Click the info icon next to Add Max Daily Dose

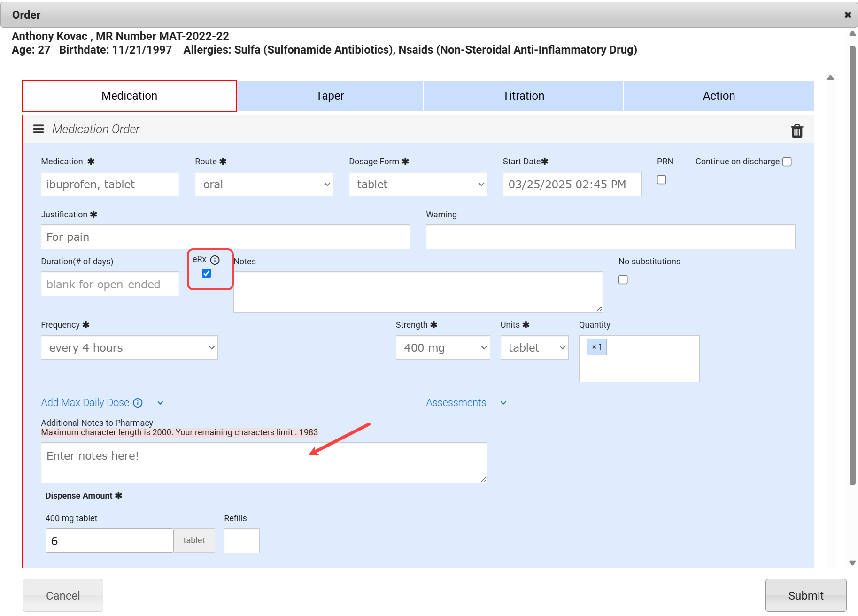[137, 403]
